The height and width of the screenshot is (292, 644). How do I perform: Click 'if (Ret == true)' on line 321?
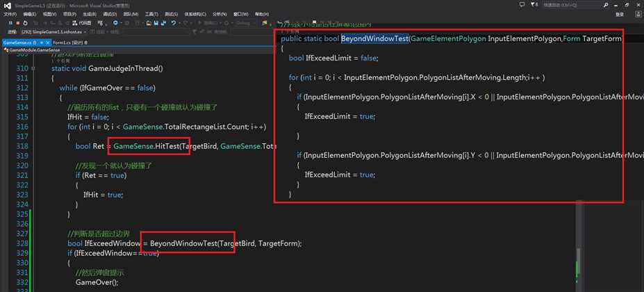(101, 175)
